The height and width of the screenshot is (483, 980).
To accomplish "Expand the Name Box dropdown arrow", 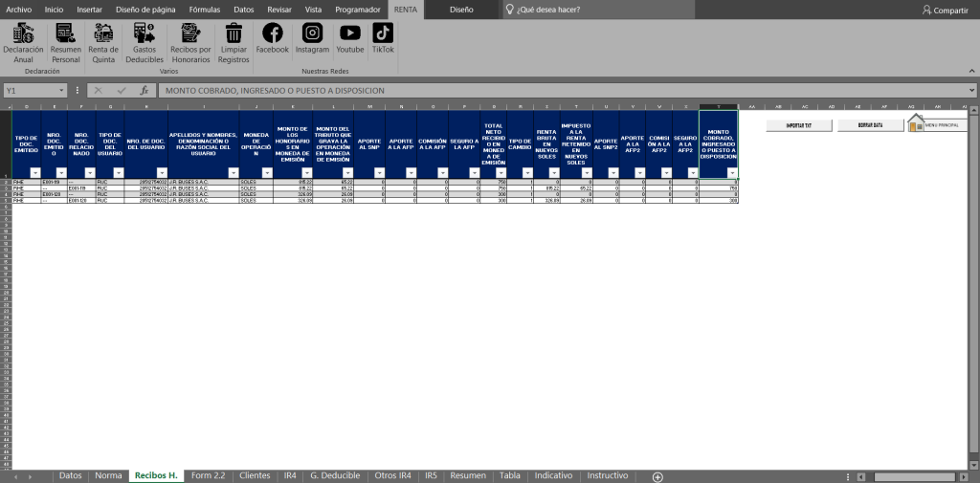I will point(61,91).
